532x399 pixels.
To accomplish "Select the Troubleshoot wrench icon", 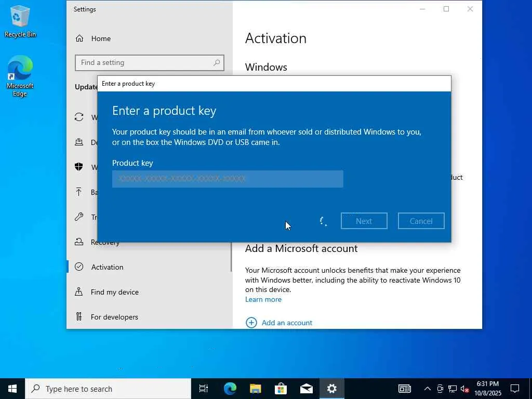I will (x=79, y=217).
